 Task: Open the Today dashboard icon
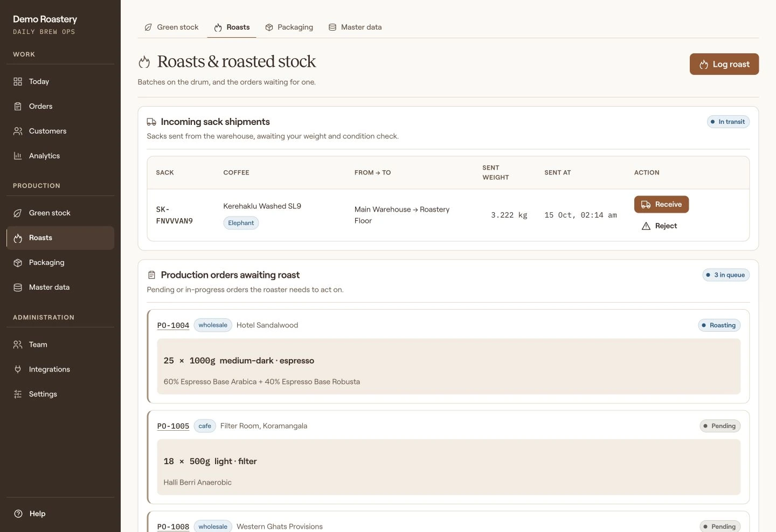click(18, 82)
